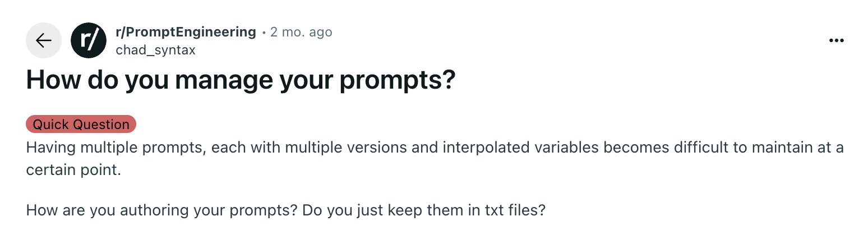
Task: Open chad_syntax's user profile
Action: tap(155, 50)
